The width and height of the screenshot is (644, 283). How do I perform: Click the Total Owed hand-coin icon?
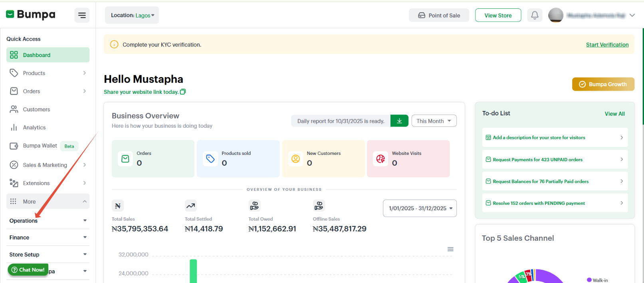point(254,206)
